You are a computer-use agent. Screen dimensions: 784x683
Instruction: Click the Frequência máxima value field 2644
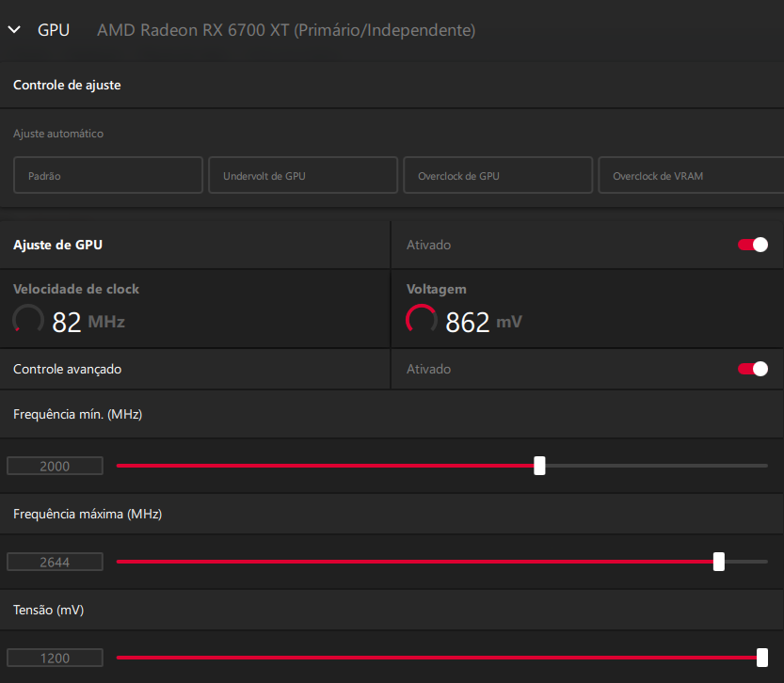(x=55, y=562)
